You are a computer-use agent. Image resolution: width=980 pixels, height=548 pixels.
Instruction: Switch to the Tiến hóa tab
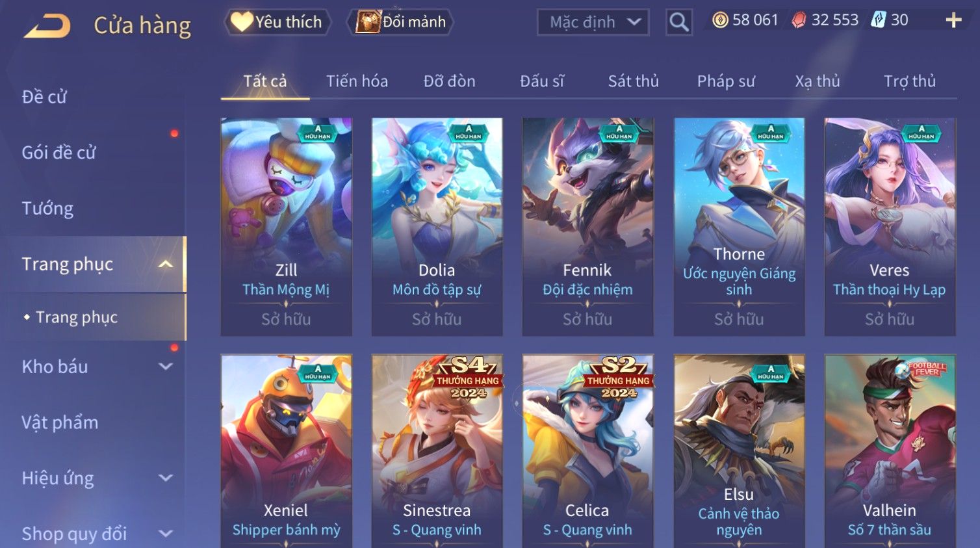tap(357, 81)
